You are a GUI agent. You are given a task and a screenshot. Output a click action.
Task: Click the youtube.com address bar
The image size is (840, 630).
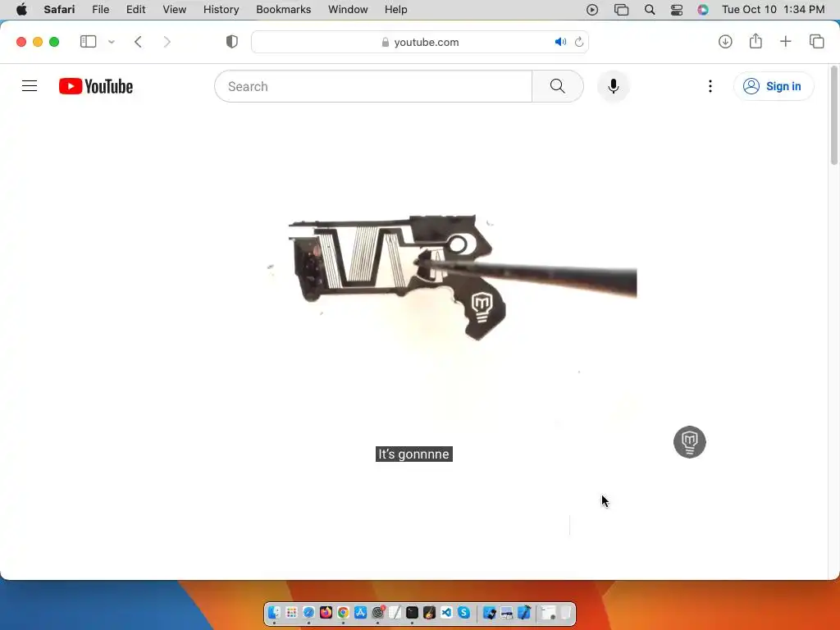point(420,42)
